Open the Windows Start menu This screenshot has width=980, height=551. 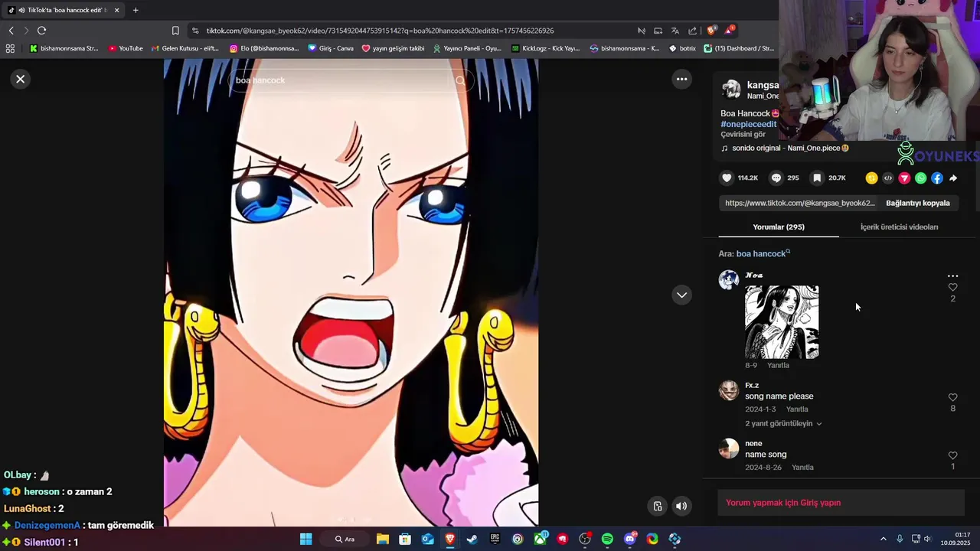pos(305,539)
